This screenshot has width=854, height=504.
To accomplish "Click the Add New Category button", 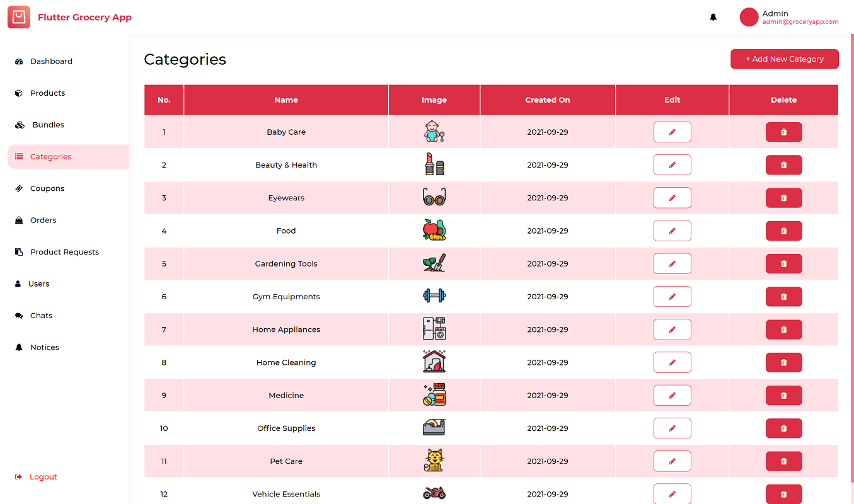I will (x=784, y=59).
